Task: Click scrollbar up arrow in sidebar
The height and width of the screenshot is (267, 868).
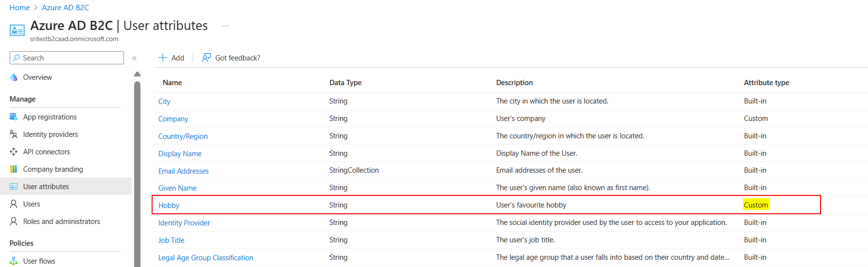Action: click(x=137, y=74)
